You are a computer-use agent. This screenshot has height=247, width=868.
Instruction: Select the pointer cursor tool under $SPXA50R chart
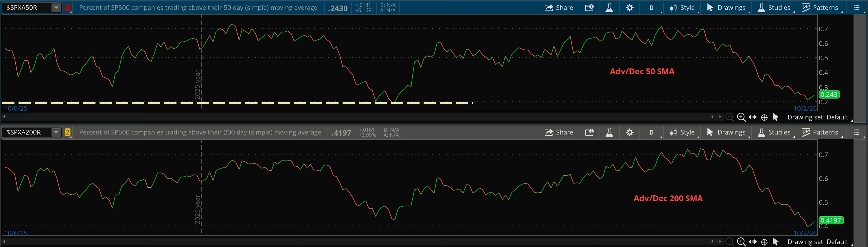(x=776, y=117)
